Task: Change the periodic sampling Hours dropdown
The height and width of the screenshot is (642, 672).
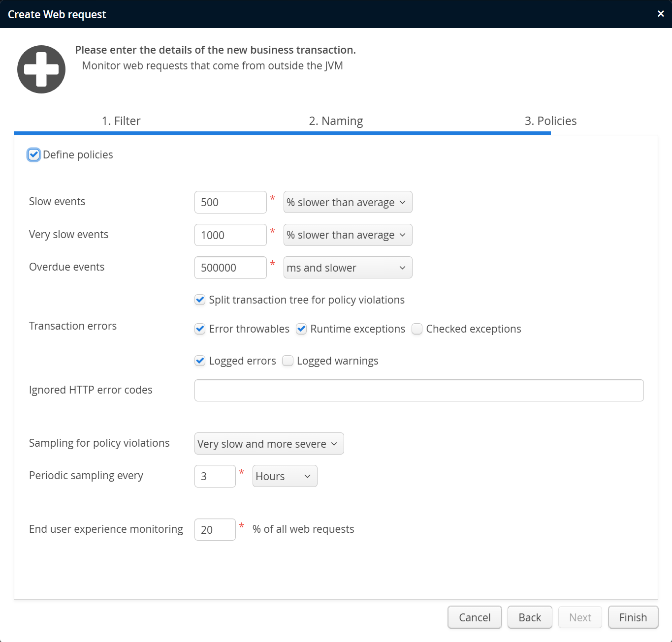Action: pos(285,476)
